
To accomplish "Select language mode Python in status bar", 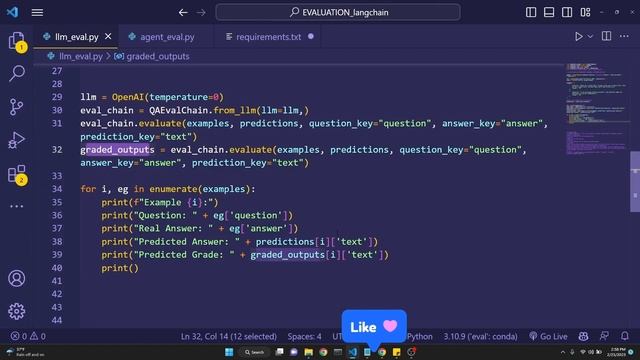I will point(420,336).
